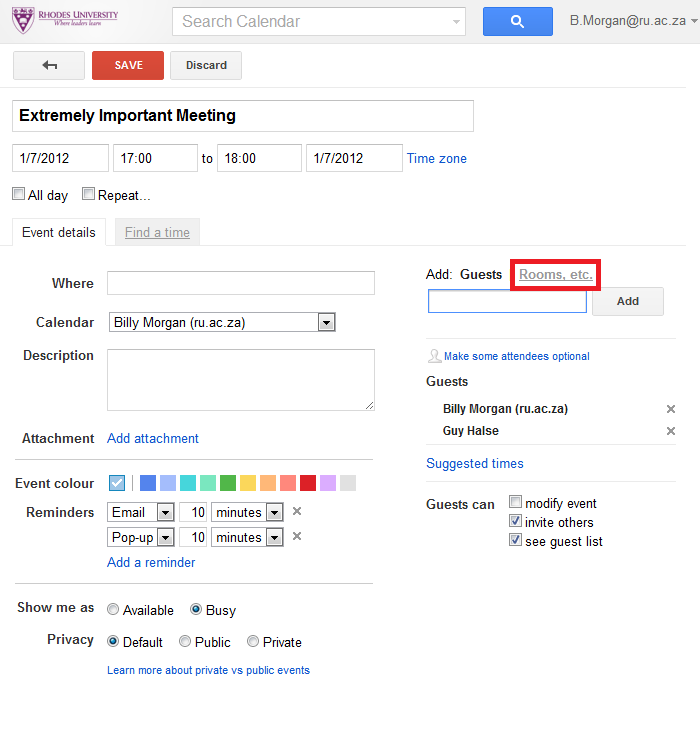
Task: Click Add a reminder link
Action: click(x=151, y=563)
